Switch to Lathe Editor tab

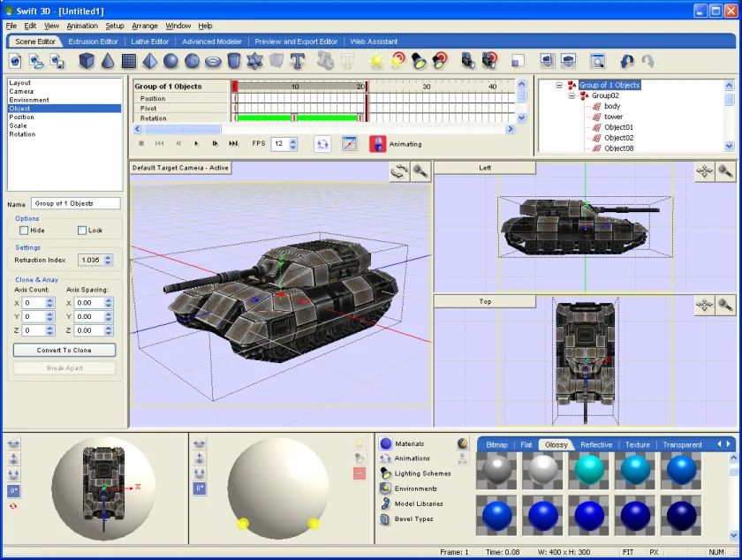click(149, 42)
